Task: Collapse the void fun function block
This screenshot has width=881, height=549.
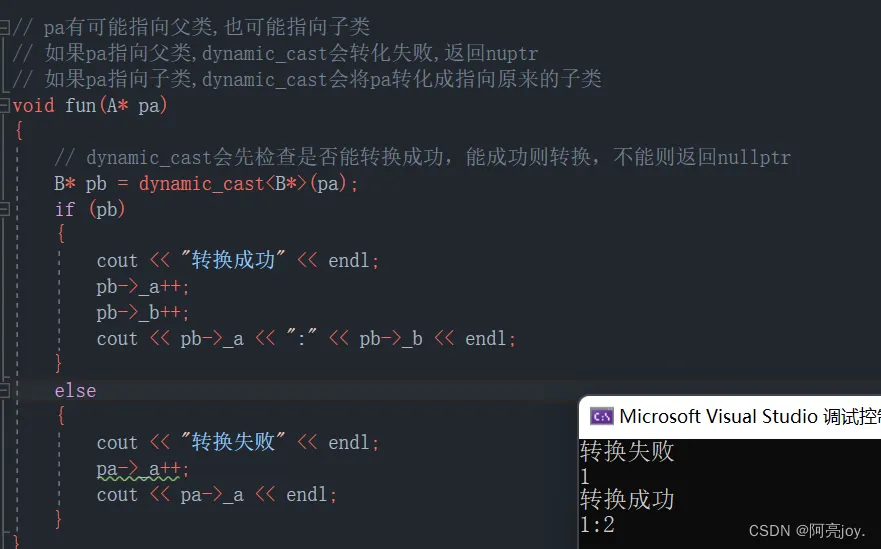Action: click(4, 105)
